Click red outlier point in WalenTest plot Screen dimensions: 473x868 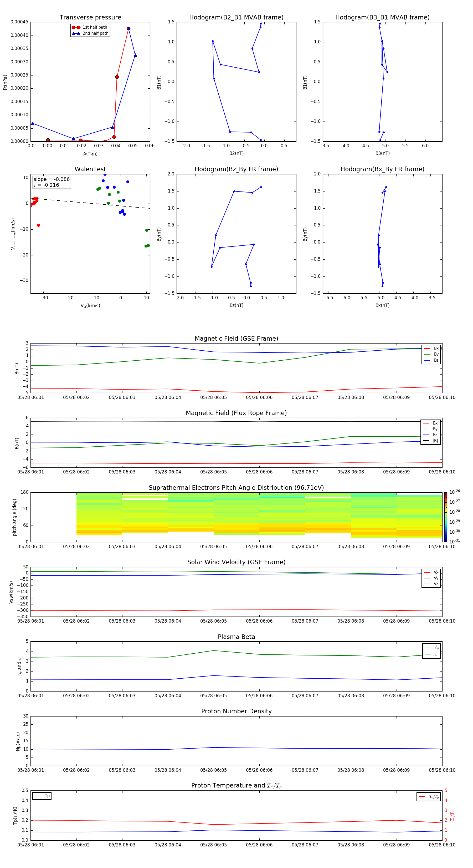(x=38, y=225)
